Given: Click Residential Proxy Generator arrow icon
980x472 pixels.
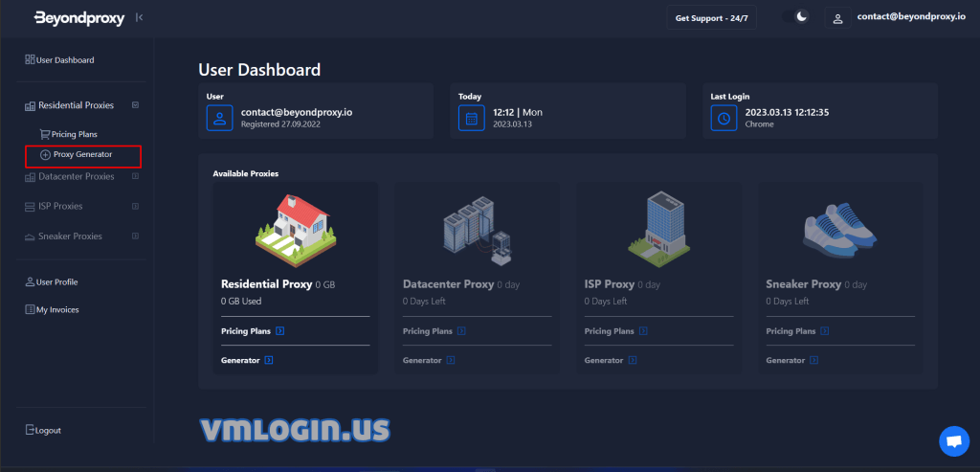Looking at the screenshot, I should click(x=269, y=359).
